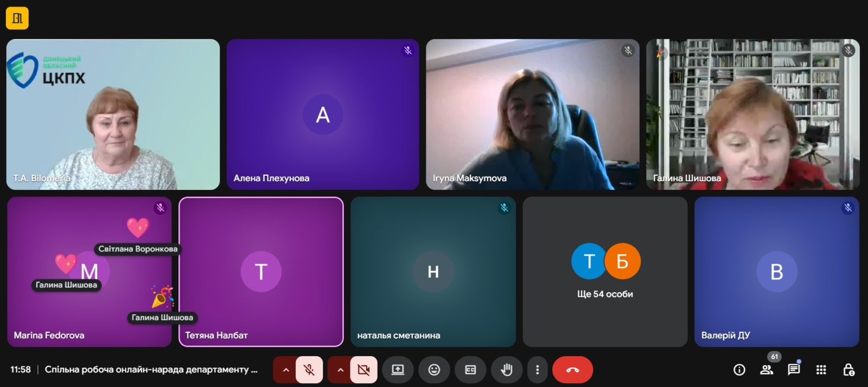Show the 54 other participants tile
This screenshot has height=387, width=868.
pyautogui.click(x=605, y=271)
